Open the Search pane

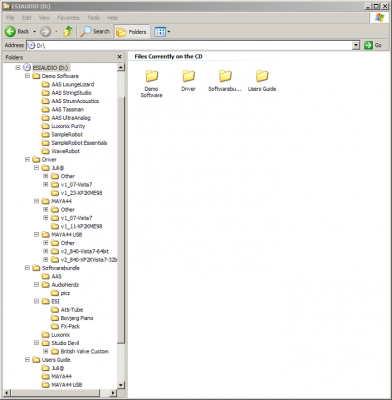[x=95, y=32]
